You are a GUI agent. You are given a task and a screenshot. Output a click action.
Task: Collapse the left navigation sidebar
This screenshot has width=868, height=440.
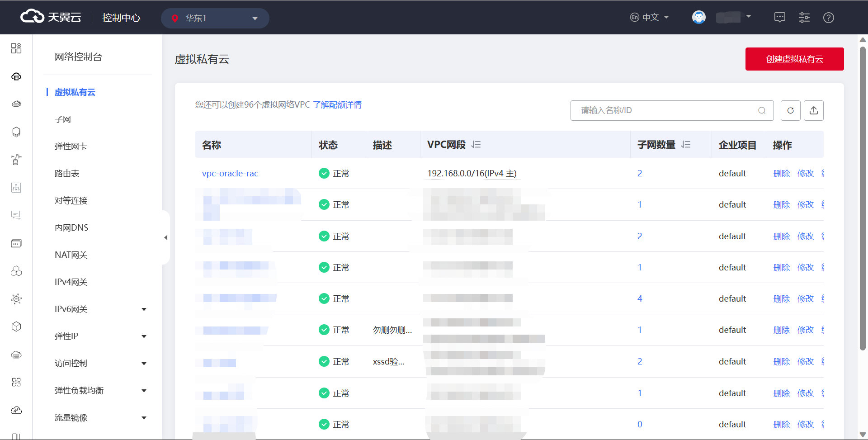(165, 237)
